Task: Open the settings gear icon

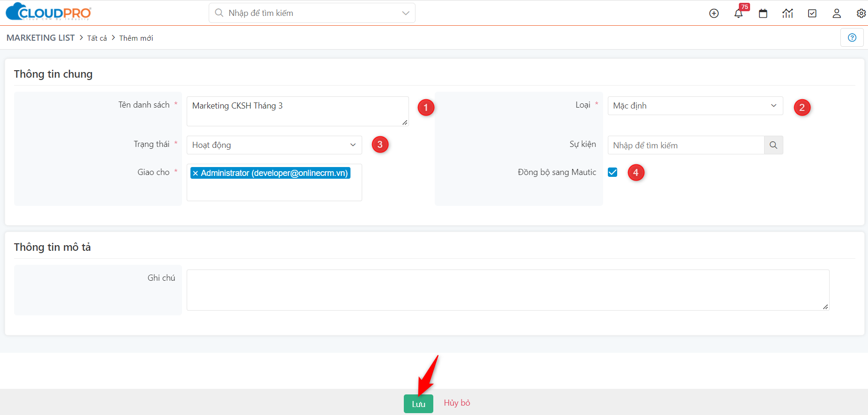Action: 861,13
